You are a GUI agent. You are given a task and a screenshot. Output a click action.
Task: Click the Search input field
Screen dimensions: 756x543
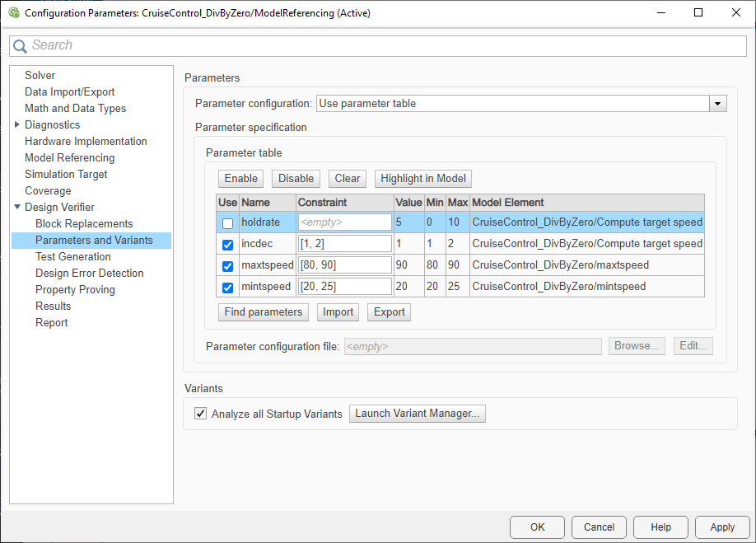click(x=378, y=46)
